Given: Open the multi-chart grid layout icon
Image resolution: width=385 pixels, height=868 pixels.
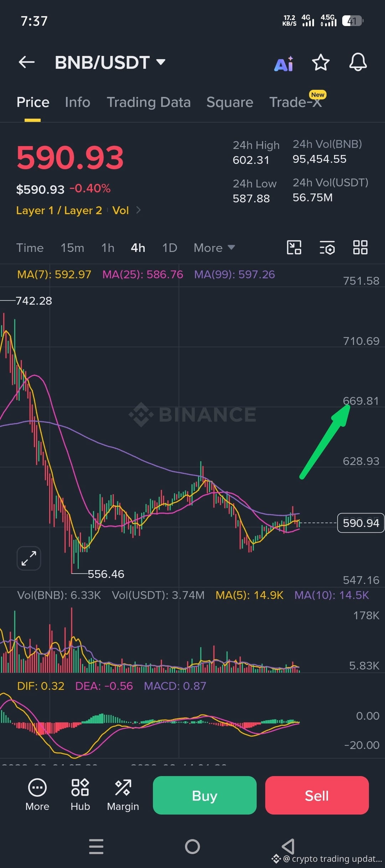Looking at the screenshot, I should (360, 247).
